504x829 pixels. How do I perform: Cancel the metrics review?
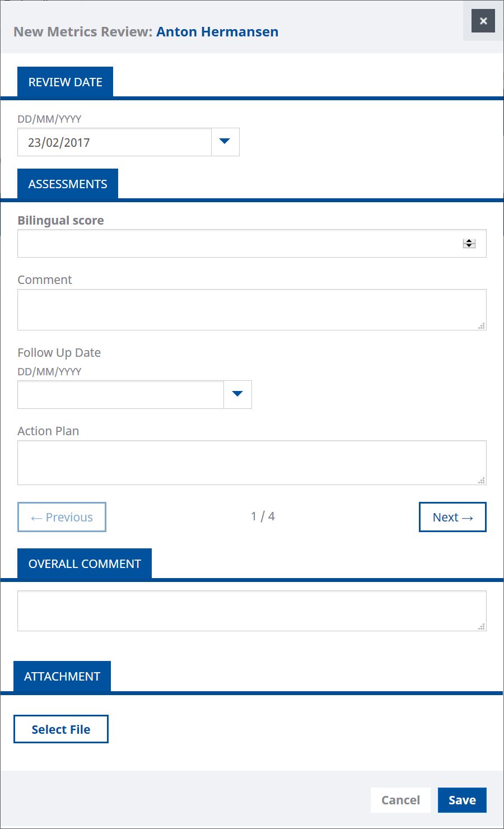(x=400, y=800)
